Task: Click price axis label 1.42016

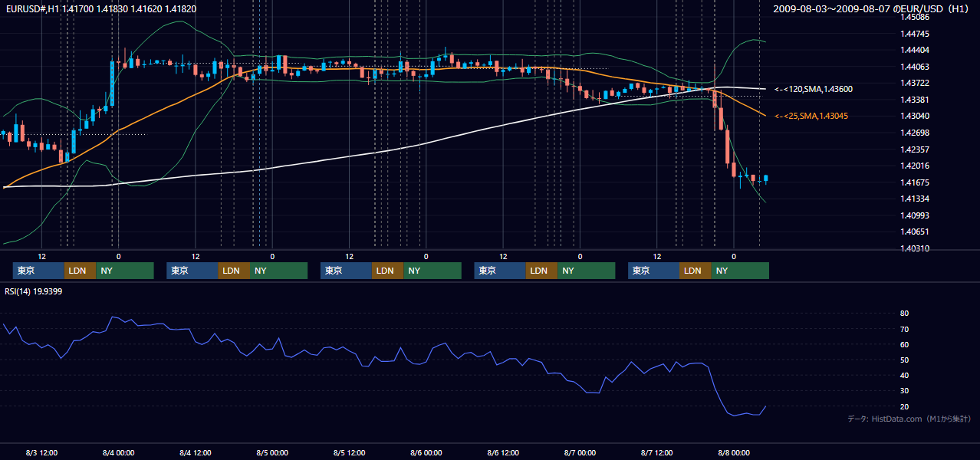Action: [915, 166]
